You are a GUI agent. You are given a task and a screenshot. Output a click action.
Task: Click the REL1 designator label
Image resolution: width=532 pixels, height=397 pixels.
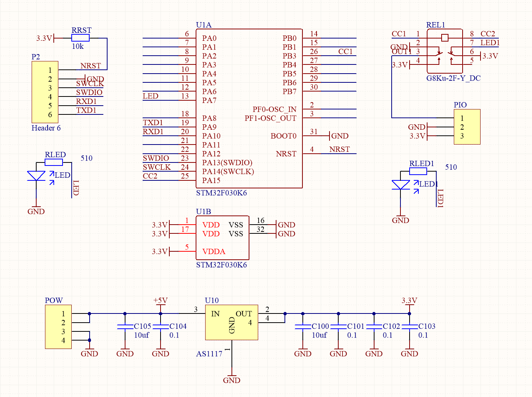436,25
